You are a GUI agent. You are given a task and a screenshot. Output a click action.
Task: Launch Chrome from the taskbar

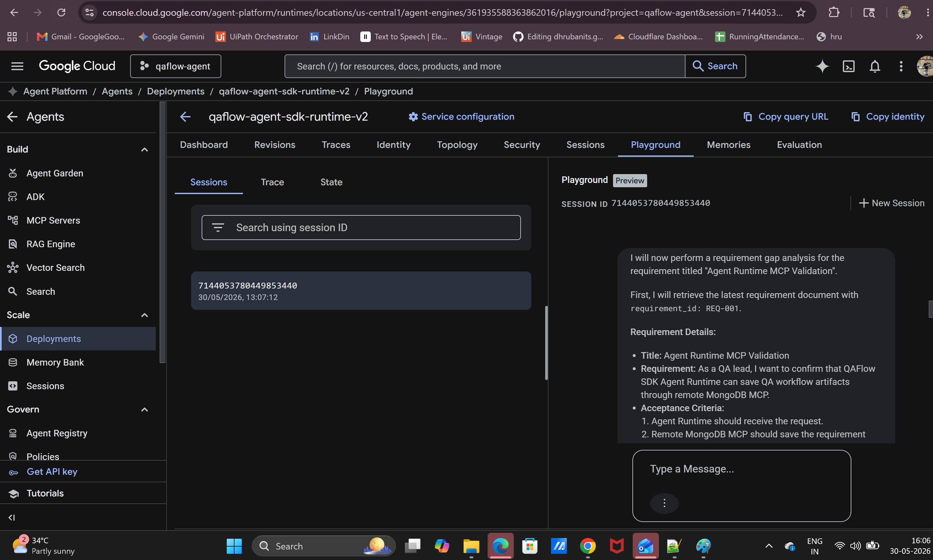click(588, 546)
